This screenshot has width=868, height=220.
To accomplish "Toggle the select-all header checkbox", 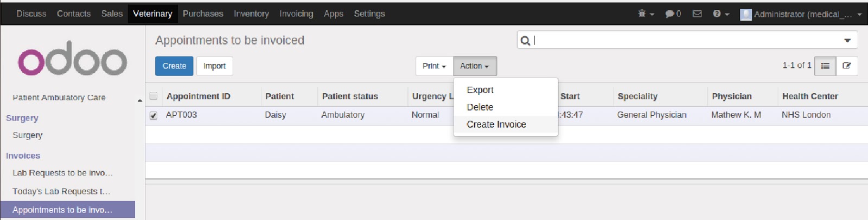I will [x=154, y=96].
